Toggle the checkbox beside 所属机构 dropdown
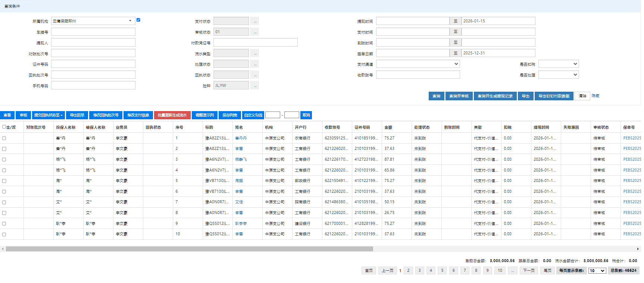The image size is (644, 283). [138, 20]
